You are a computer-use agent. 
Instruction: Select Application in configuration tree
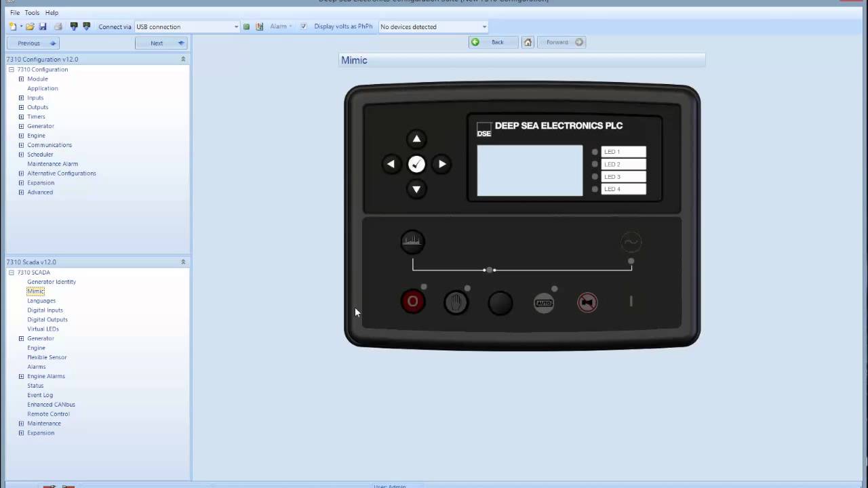(x=43, y=88)
